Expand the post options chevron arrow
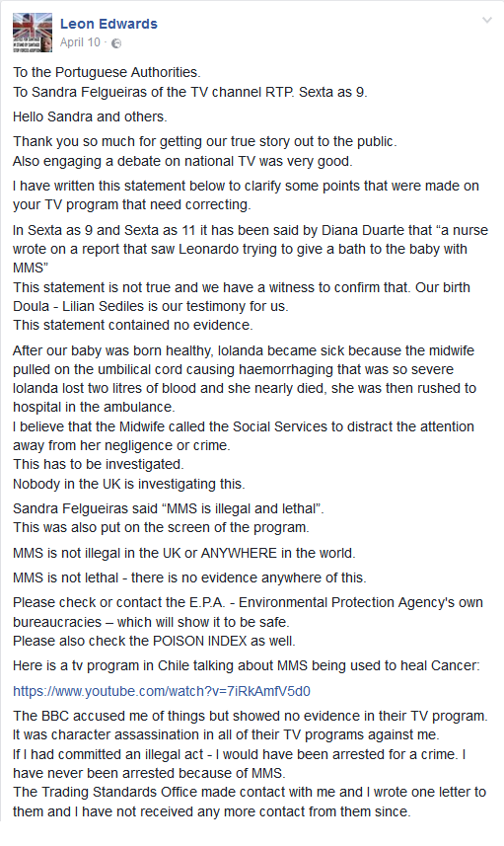Image resolution: width=504 pixels, height=846 pixels. [487, 21]
